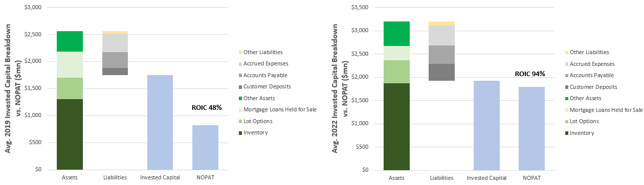This screenshot has width=644, height=185.
Task: Click the Inventory segment in 2019 Assets bar
Action: pyautogui.click(x=70, y=134)
